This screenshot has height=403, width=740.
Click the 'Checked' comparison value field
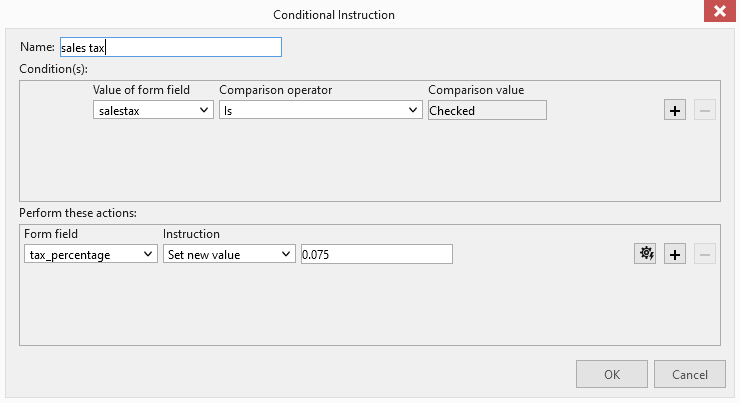[x=487, y=110]
